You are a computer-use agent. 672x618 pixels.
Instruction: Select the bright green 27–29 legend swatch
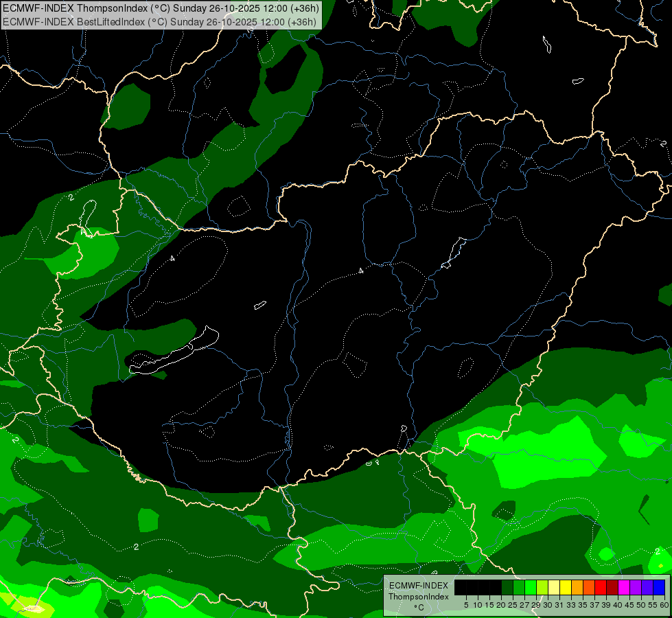coord(531,587)
